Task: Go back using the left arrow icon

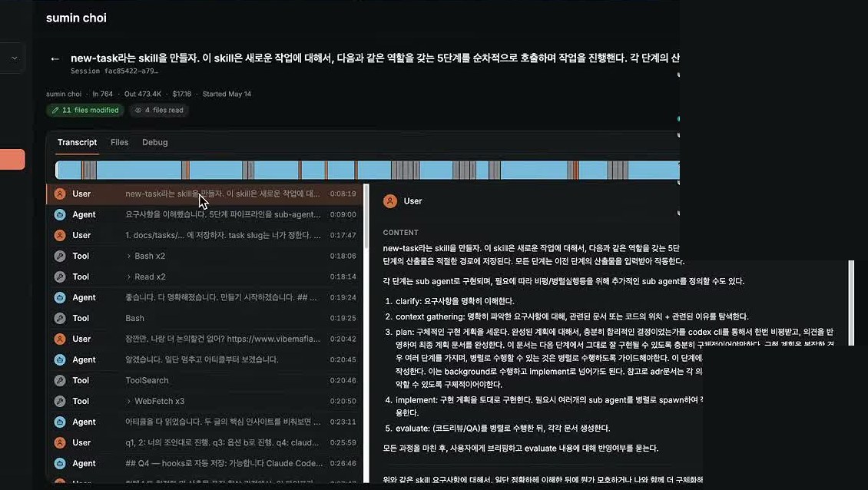Action: pyautogui.click(x=55, y=58)
